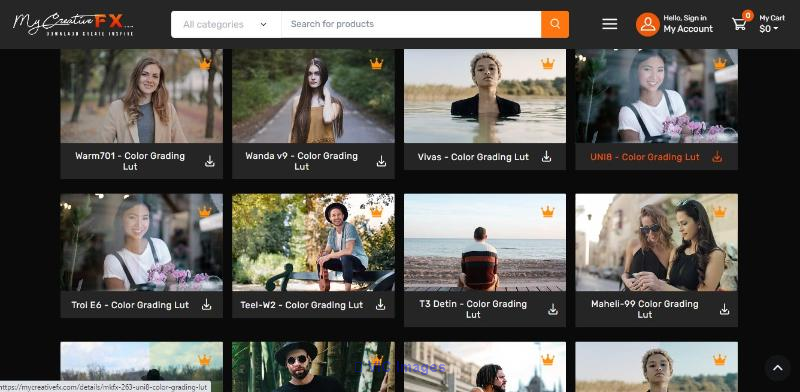
Task: Click the scroll-to-top arrow button
Action: (x=777, y=368)
